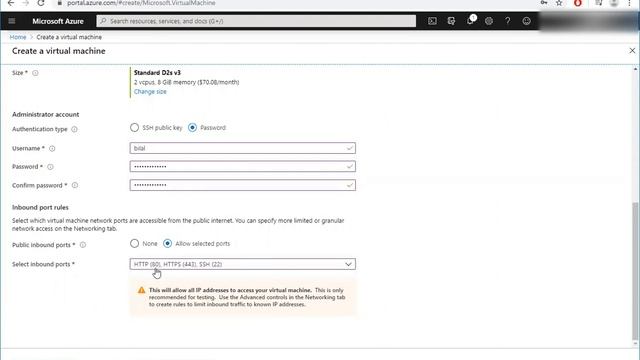Click Create a virtual machine breadcrumb
Screen dimensions: 640x360
click(69, 37)
